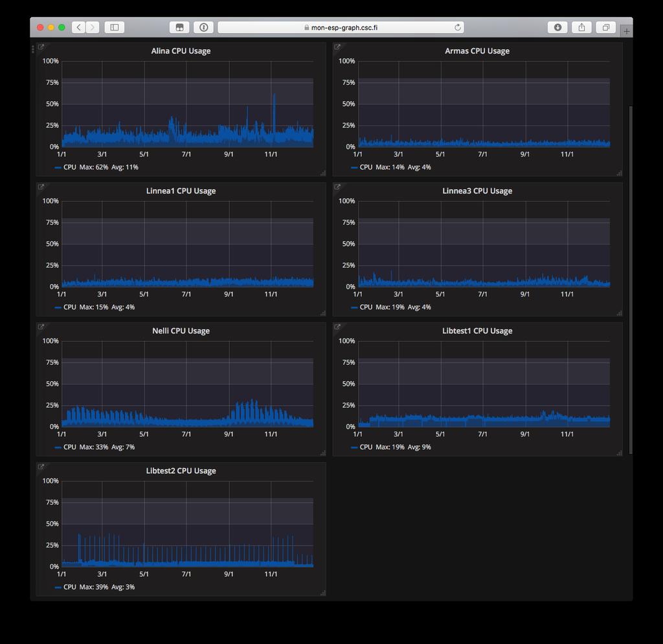Click the 1Password extension icon

point(203,27)
